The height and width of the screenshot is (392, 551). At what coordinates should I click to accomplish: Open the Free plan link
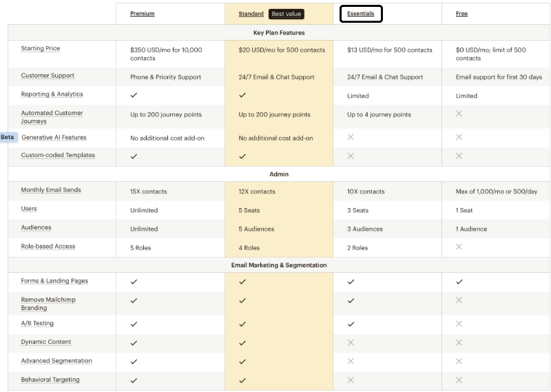461,13
